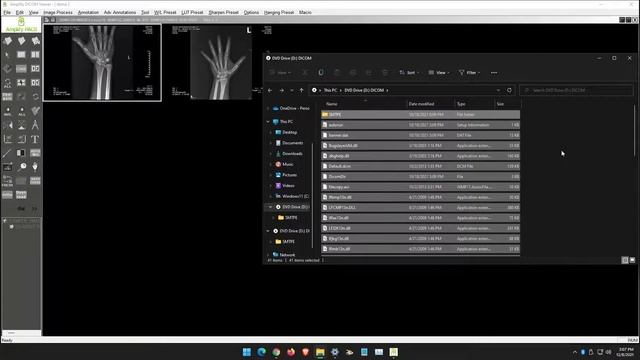
Task: Select Documents in the navigation tree
Action: pos(292,143)
